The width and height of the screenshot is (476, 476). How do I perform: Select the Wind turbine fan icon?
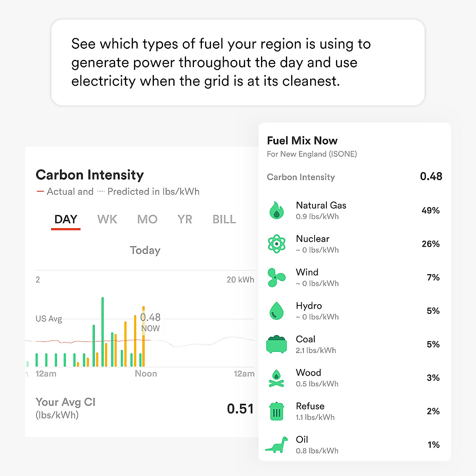point(276,277)
